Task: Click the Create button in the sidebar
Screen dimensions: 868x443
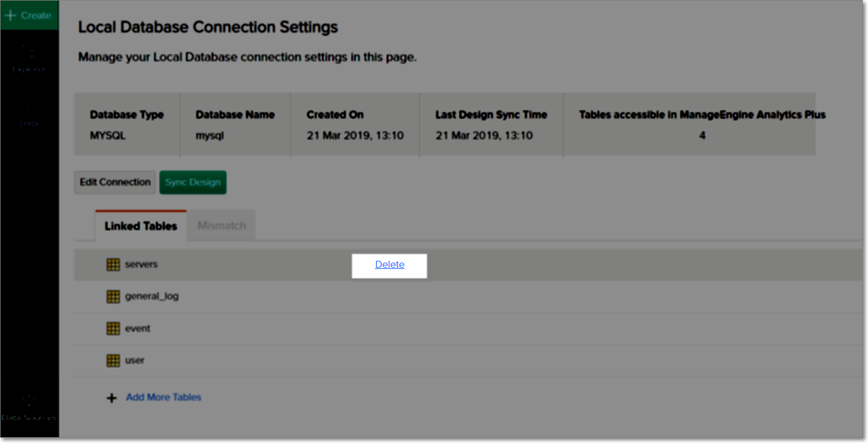Action: point(29,15)
